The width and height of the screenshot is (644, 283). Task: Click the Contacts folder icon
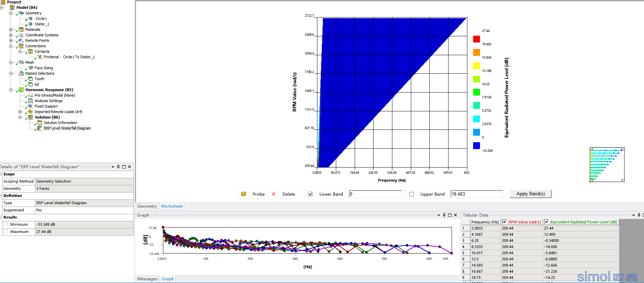(30, 51)
